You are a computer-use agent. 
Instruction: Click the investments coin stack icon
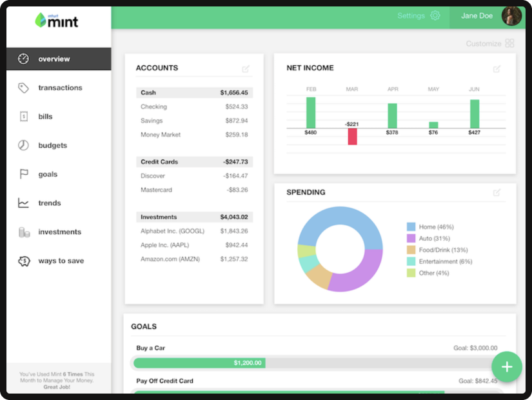pos(24,232)
